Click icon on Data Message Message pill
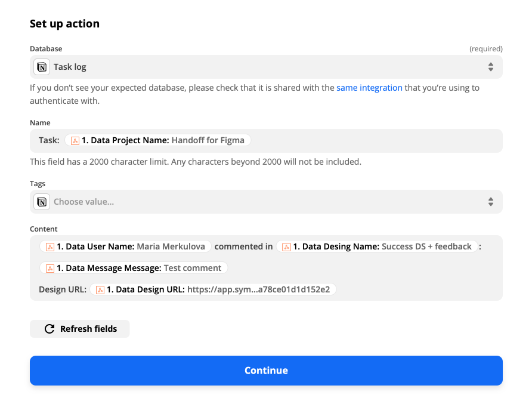Screen dimensions: 532x407 click(x=50, y=268)
